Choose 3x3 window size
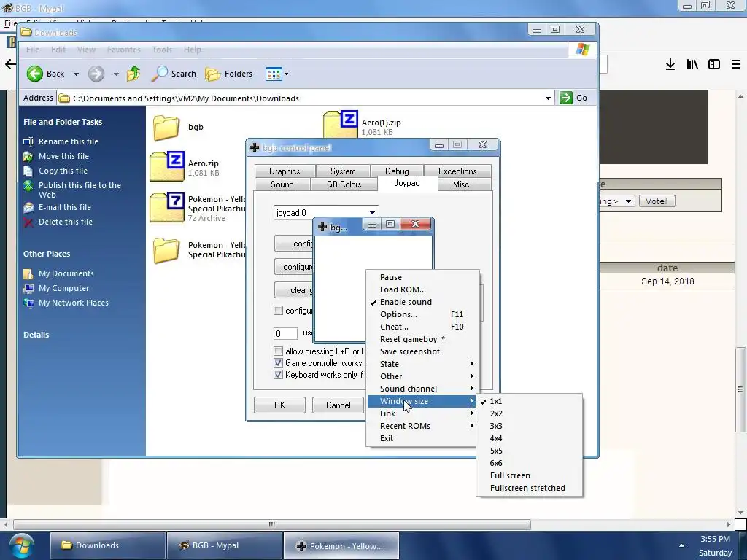747x560 pixels. 529,426
